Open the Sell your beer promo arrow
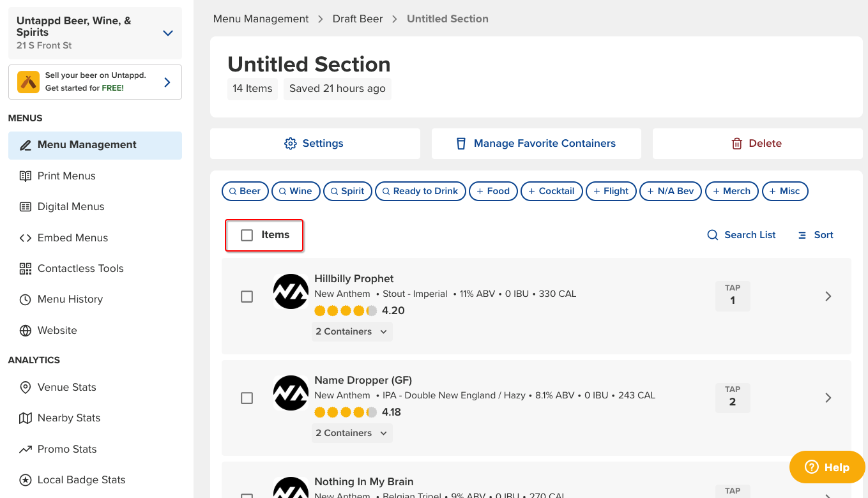Viewport: 868px width, 498px height. pyautogui.click(x=167, y=82)
